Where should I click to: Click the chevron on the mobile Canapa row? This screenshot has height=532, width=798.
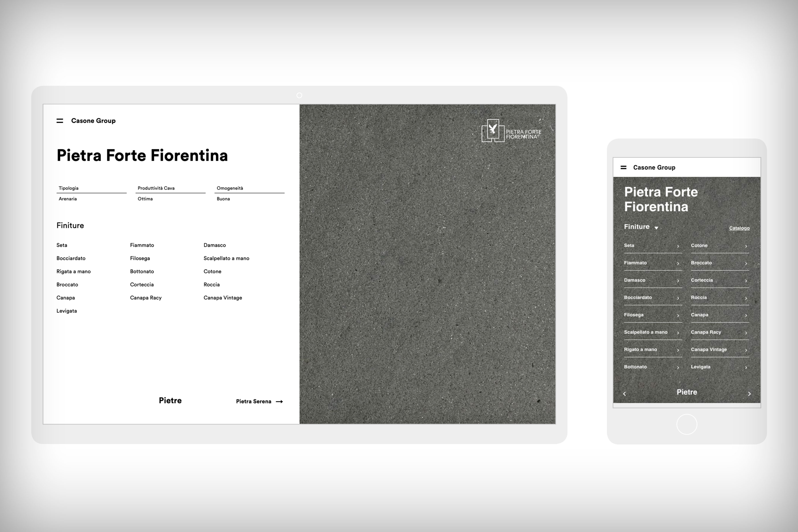pyautogui.click(x=746, y=315)
